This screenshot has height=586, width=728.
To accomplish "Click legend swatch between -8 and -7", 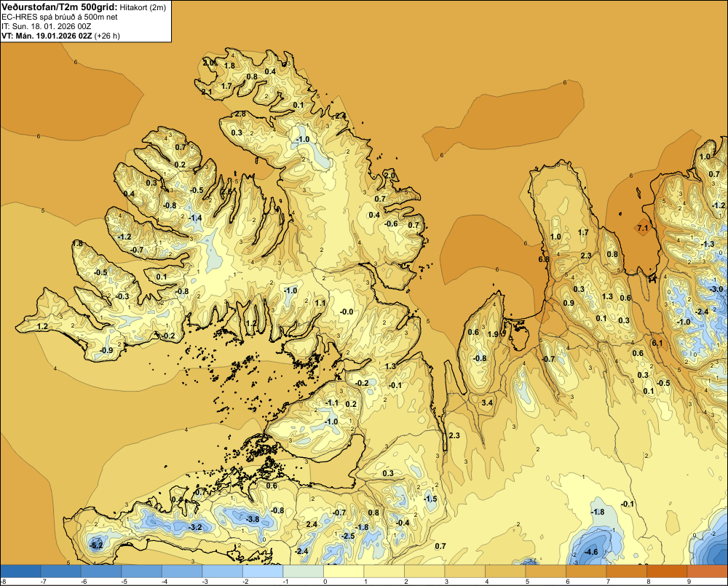I will coord(21,571).
